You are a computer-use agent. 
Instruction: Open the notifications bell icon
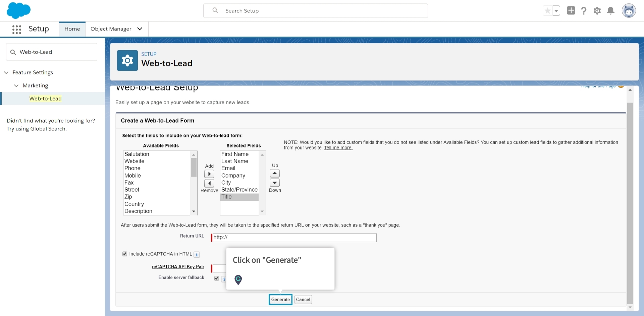[x=610, y=10]
